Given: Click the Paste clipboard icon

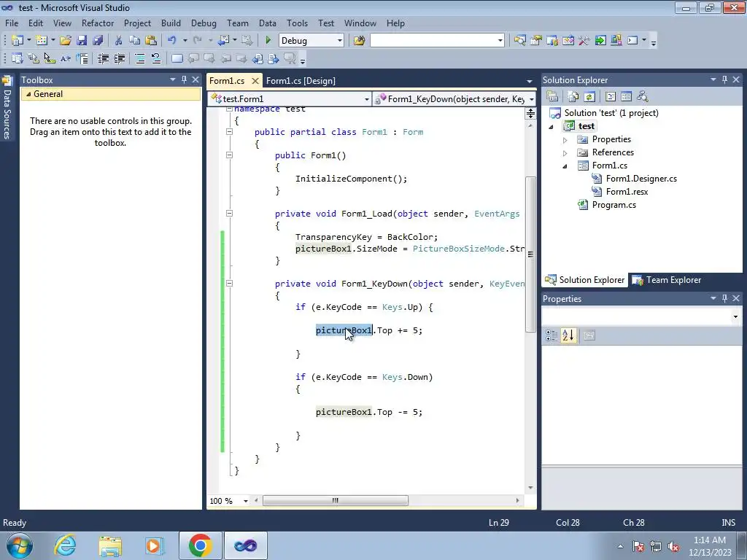Looking at the screenshot, I should 151,41.
